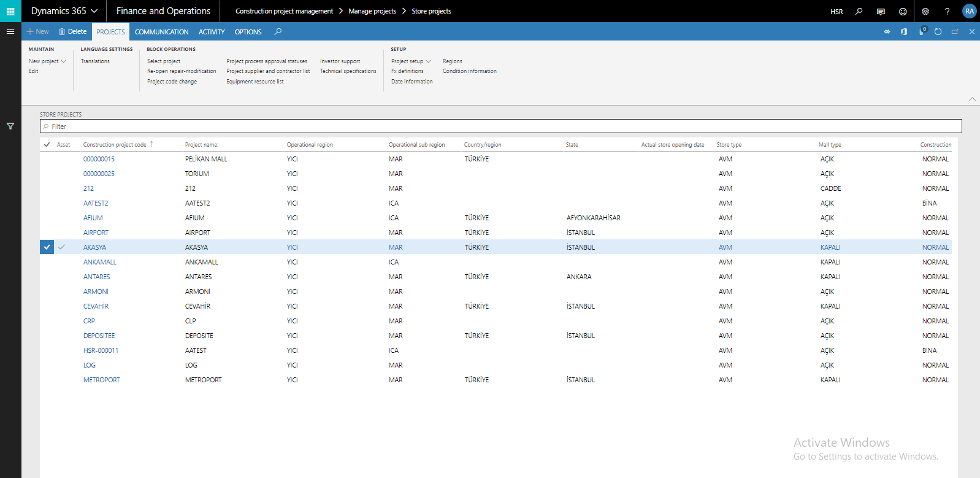Show the filter pane funnel icon
980x478 pixels.
10,126
